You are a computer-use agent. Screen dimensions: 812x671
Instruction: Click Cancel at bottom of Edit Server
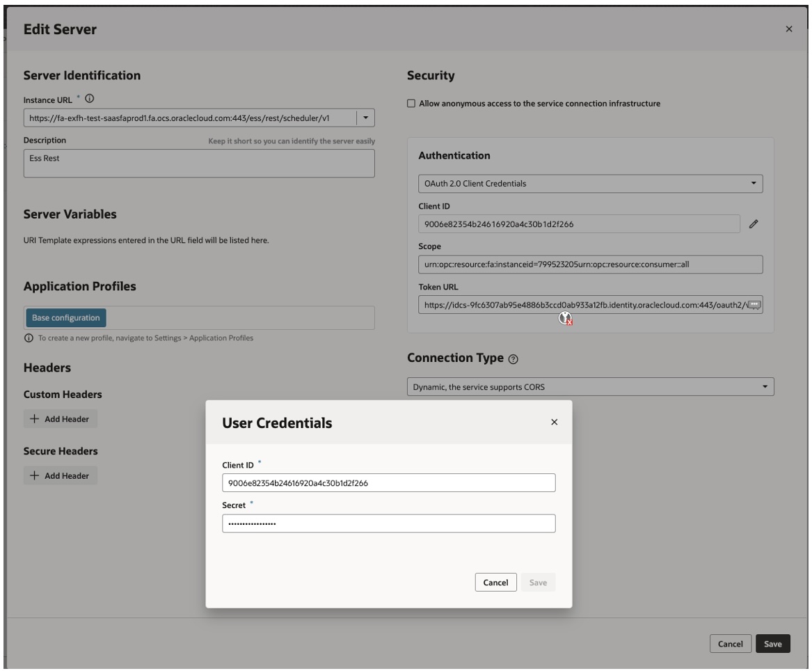[730, 644]
